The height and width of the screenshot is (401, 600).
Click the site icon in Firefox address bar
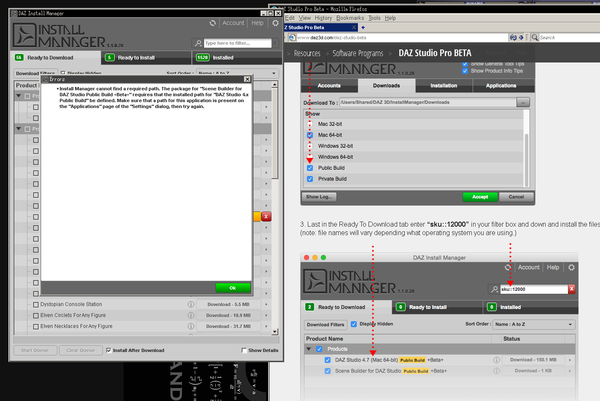tap(292, 37)
